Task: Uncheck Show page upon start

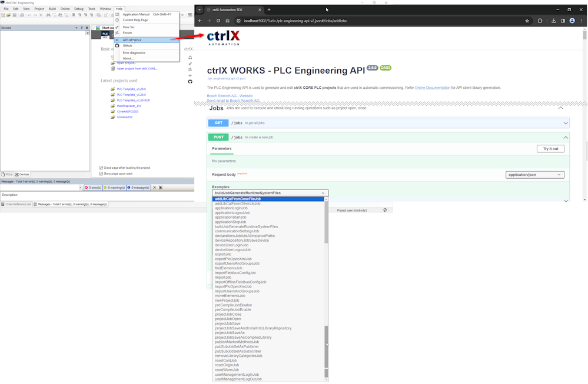Action: point(101,173)
